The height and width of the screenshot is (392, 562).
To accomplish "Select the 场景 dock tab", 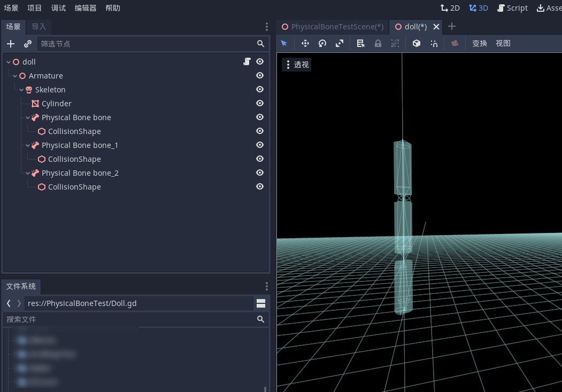I will [13, 27].
